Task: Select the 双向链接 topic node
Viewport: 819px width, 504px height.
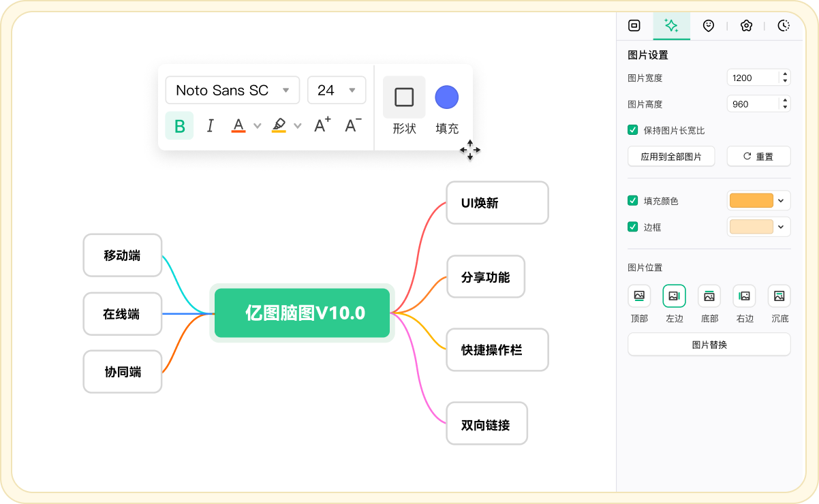Action: pyautogui.click(x=487, y=424)
